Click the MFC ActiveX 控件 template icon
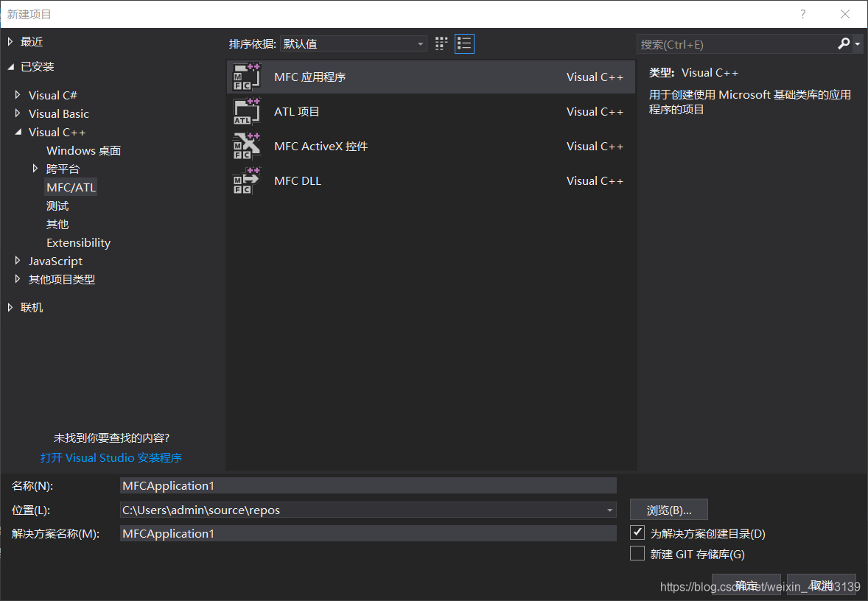This screenshot has height=601, width=868. pyautogui.click(x=246, y=146)
